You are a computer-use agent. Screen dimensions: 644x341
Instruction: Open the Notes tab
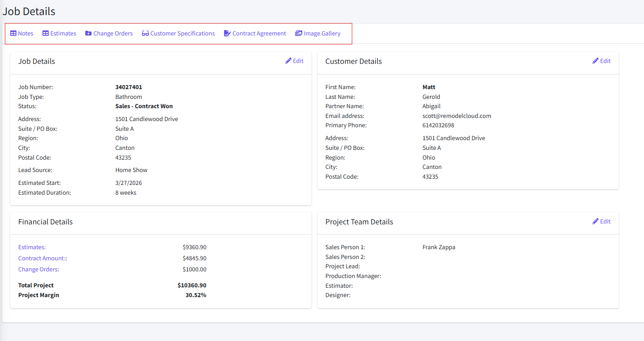26,33
